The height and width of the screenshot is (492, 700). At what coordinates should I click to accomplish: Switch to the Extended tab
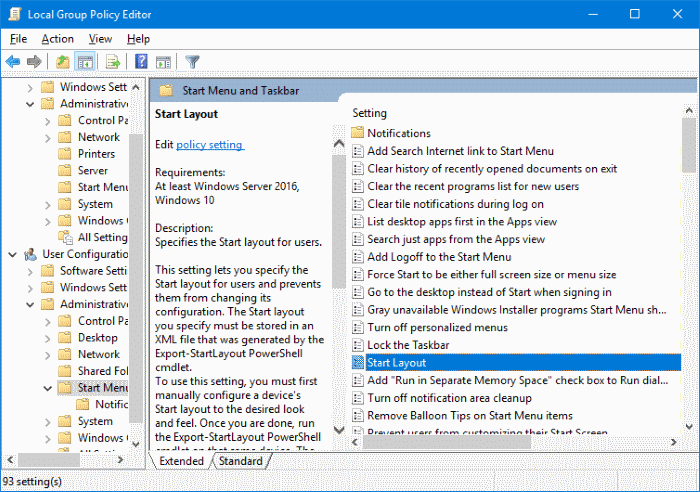point(181,461)
